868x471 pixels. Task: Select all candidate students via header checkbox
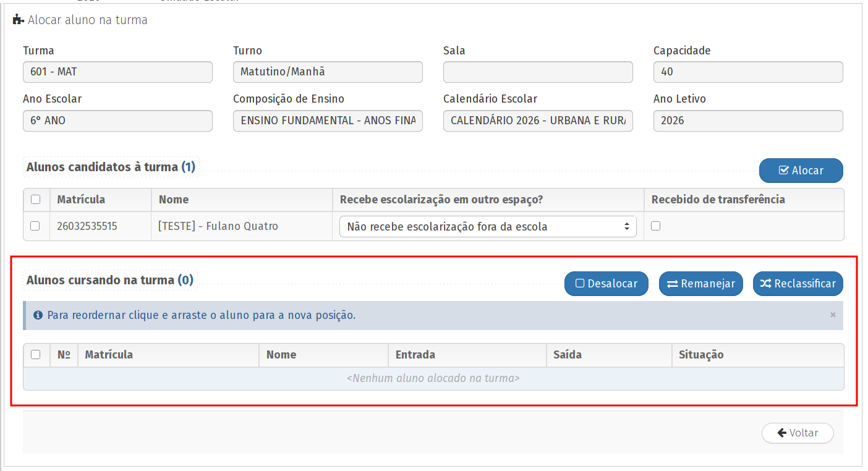36,200
